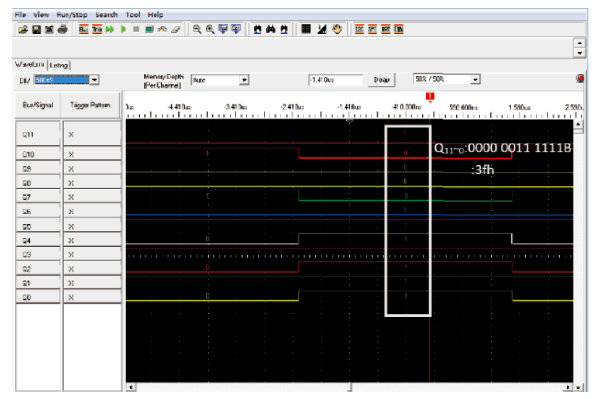This screenshot has height=399, width=599.
Task: Open the Run/Stop menu
Action: coord(72,15)
